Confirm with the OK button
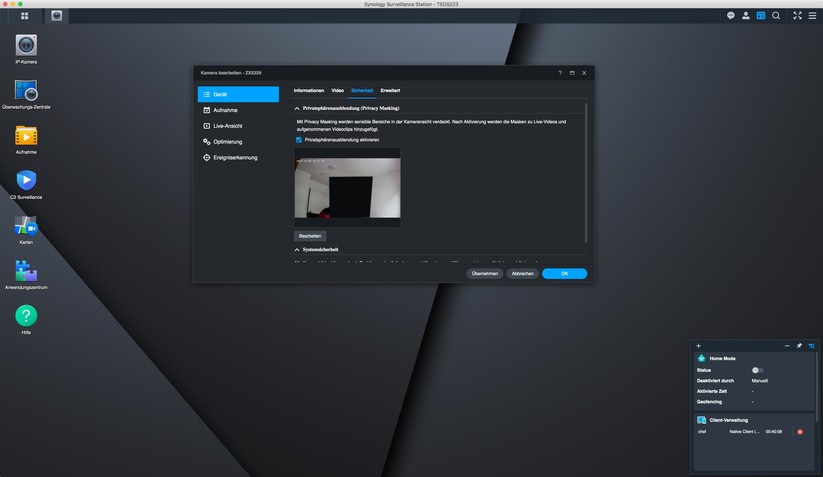 click(x=564, y=273)
